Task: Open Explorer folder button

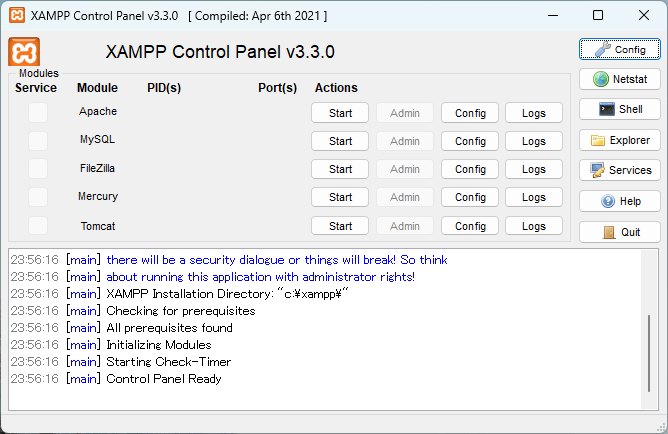Action: pos(619,140)
